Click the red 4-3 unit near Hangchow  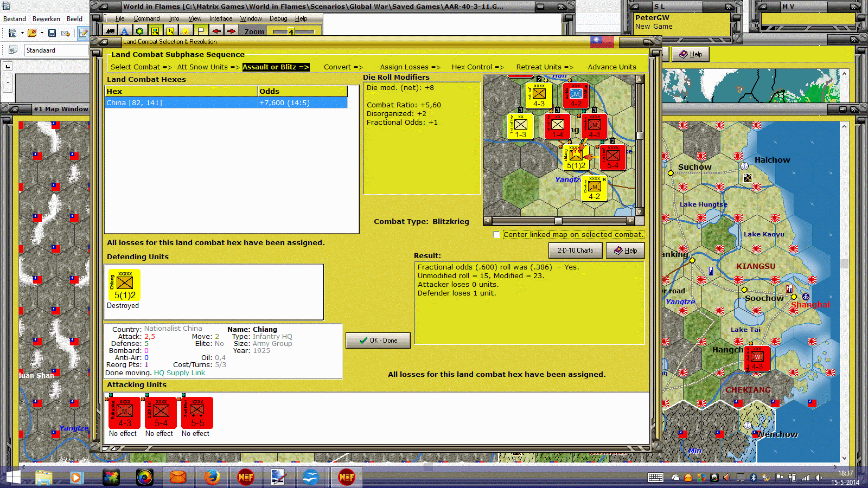(757, 359)
